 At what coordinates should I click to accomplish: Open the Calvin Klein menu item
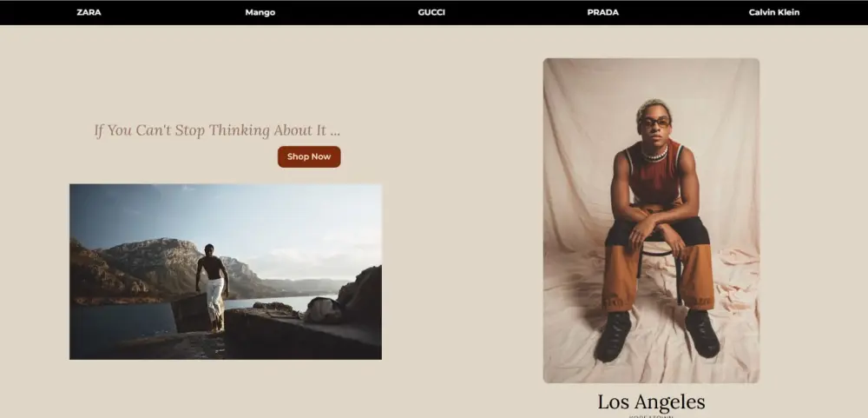coord(774,12)
